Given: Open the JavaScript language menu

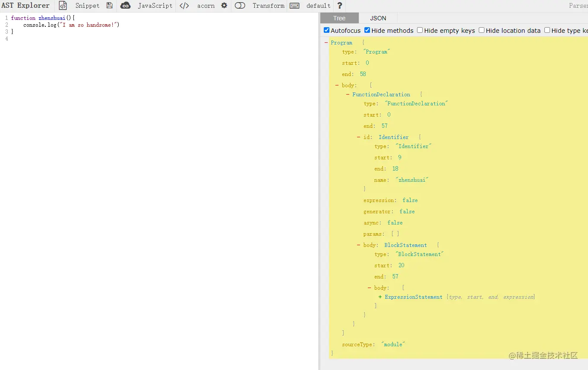Looking at the screenshot, I should [155, 6].
